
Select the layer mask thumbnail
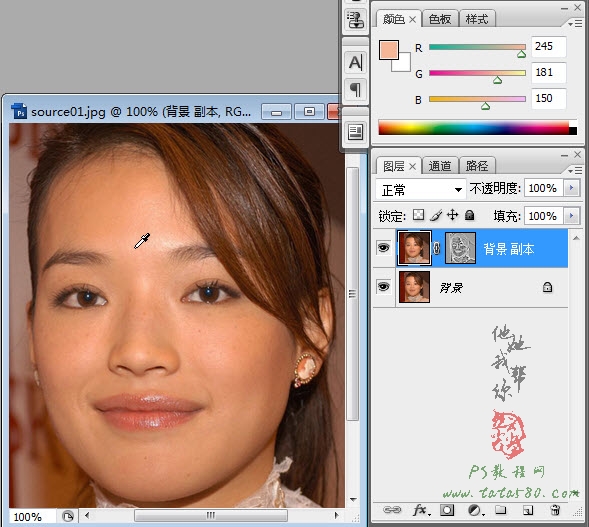(x=460, y=248)
